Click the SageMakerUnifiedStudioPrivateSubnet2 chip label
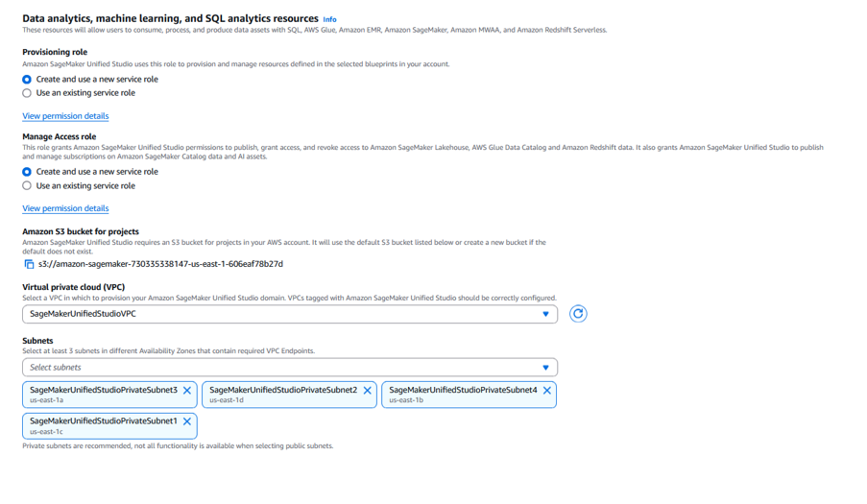Viewport: 867px width, 504px height. point(283,390)
